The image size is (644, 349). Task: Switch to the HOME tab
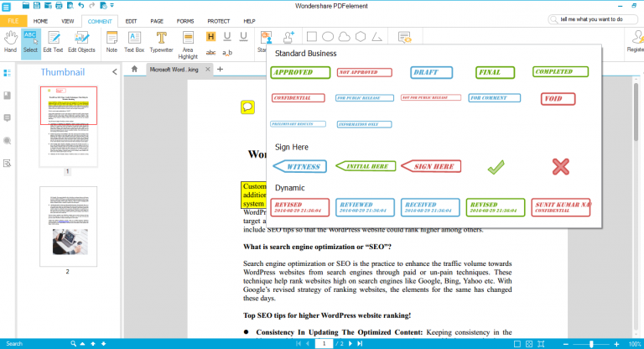[40, 21]
